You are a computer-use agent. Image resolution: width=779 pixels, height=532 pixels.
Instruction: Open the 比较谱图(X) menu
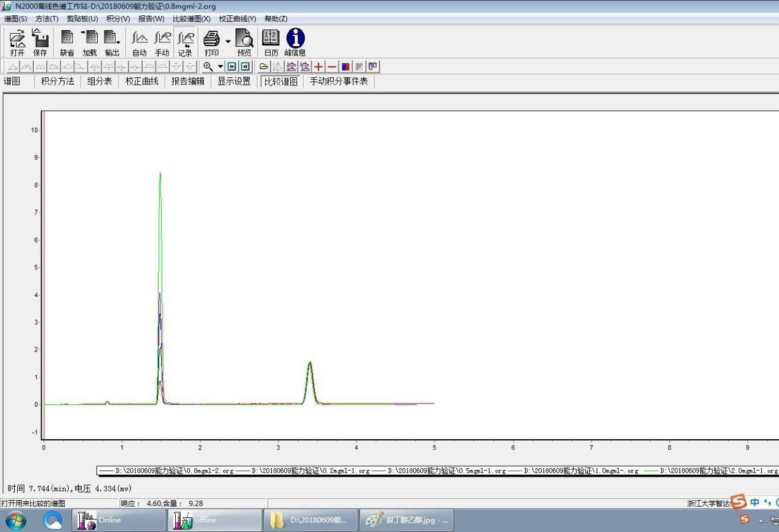pyautogui.click(x=191, y=18)
